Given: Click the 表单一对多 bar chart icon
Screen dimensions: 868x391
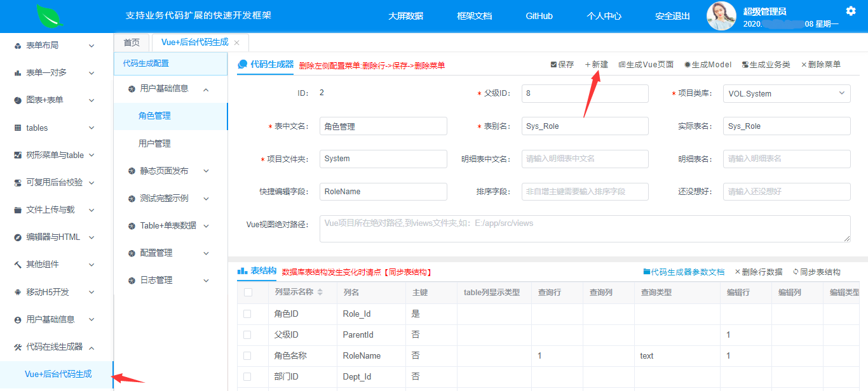Looking at the screenshot, I should [18, 73].
